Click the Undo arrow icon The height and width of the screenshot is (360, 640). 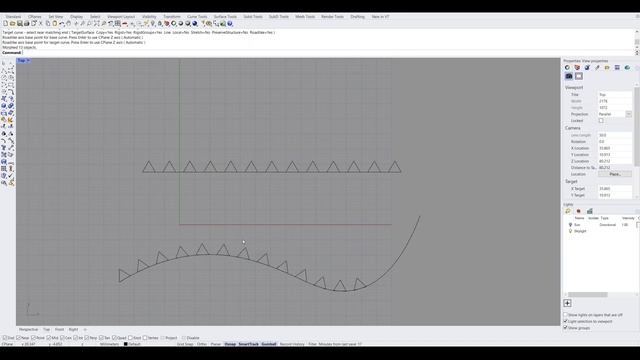click(x=62, y=24)
